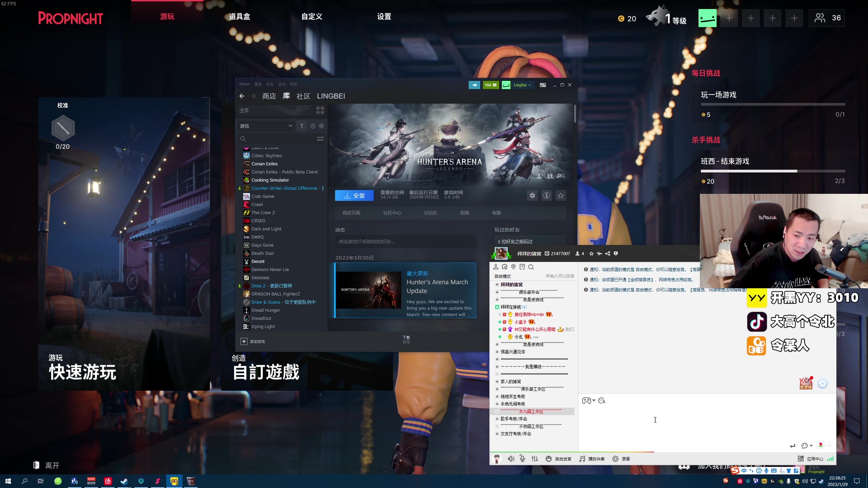Open Propnight 道具盒 menu tab
The image size is (868, 488).
click(x=239, y=17)
